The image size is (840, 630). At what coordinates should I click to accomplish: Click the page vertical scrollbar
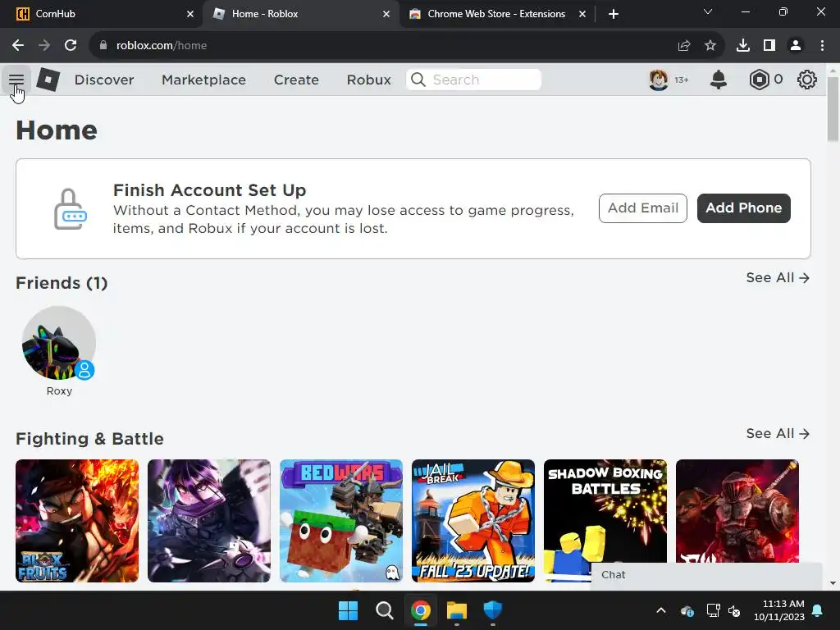coord(833,109)
